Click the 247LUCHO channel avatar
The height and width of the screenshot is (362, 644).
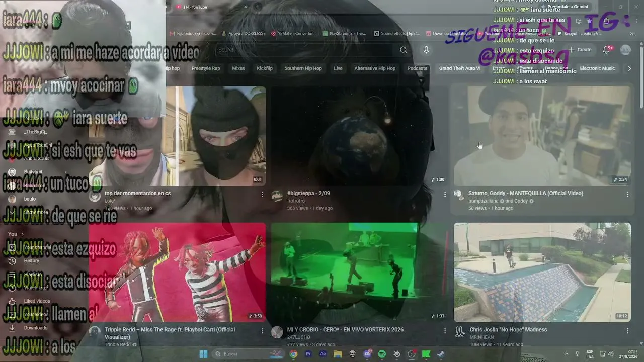pos(277,332)
